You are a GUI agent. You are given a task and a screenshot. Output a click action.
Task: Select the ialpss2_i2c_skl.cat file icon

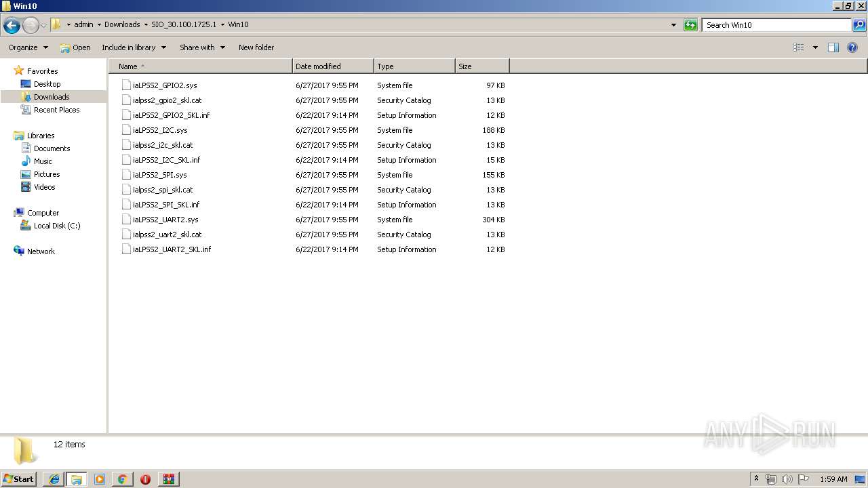(x=126, y=145)
